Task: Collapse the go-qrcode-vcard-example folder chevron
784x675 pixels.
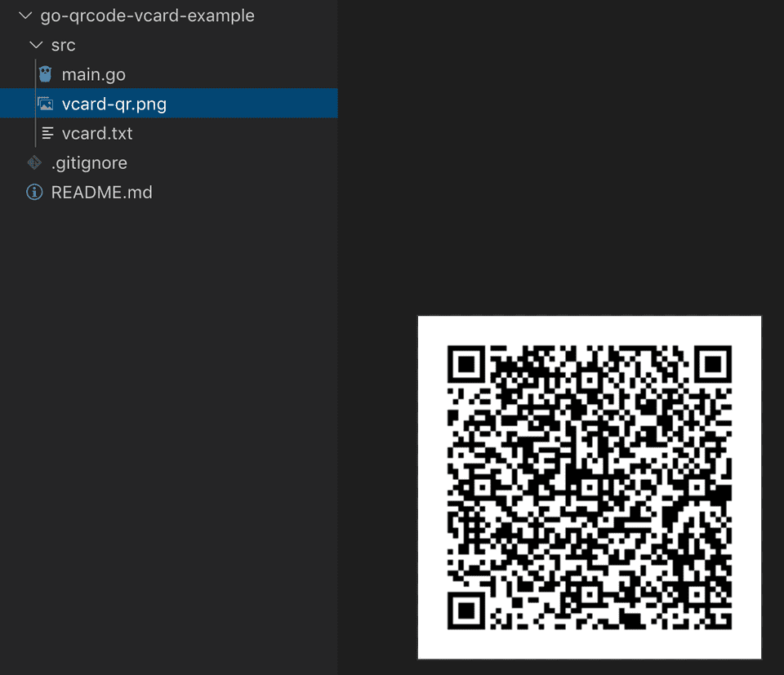Action: (x=24, y=16)
